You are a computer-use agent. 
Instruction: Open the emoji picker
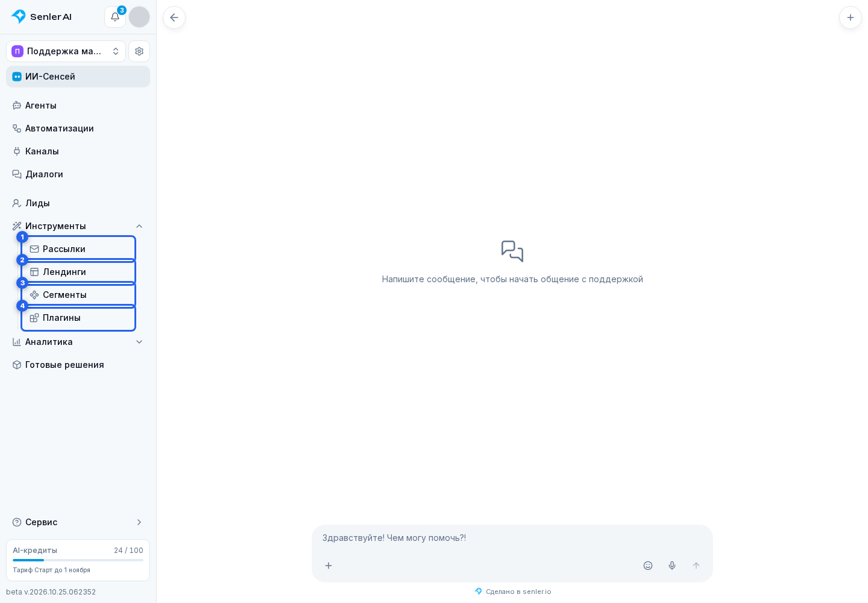(x=648, y=566)
